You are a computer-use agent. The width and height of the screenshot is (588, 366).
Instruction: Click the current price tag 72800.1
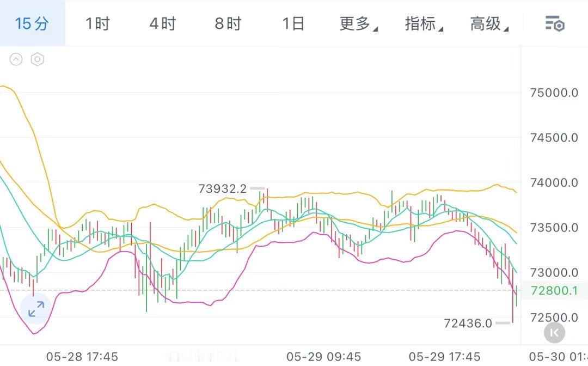pos(555,290)
